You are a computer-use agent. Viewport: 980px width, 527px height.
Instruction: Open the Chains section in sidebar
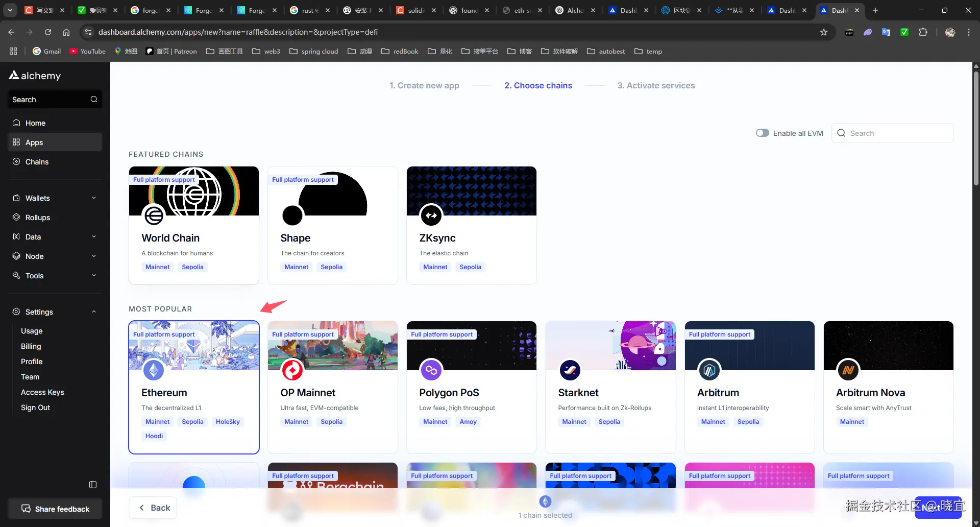(55, 162)
